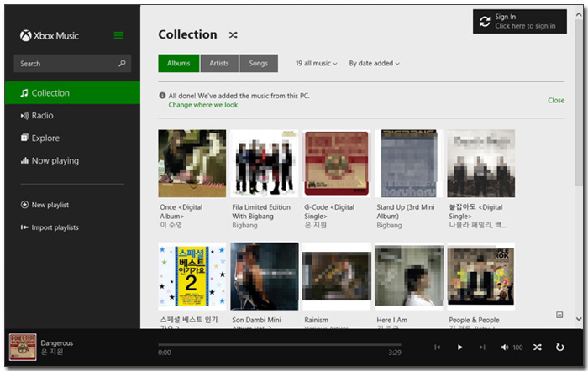
Task: Open the People & People album cover
Action: click(x=481, y=276)
